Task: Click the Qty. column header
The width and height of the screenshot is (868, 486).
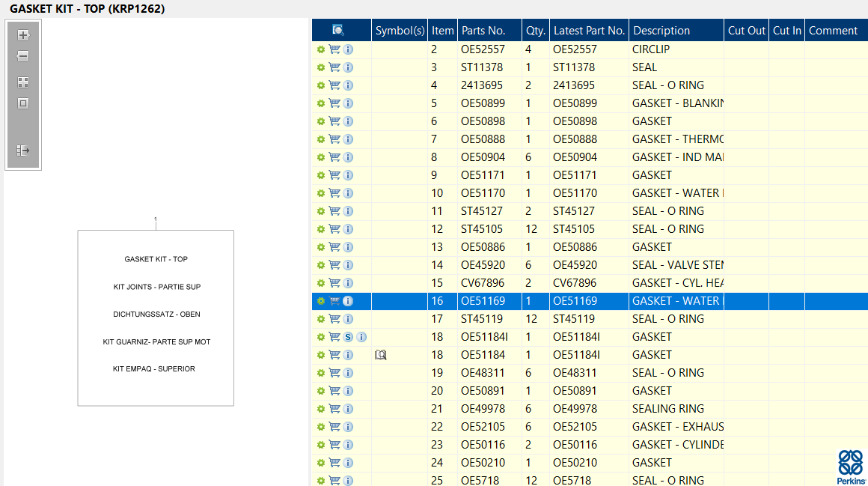Action: point(535,31)
